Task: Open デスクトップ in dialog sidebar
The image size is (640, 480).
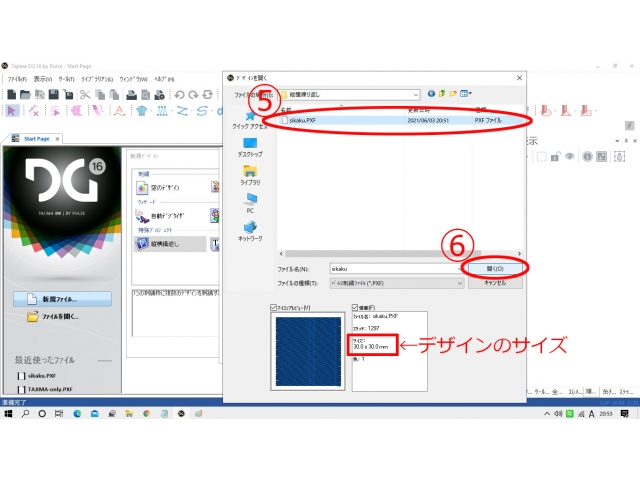Action: click(x=250, y=148)
